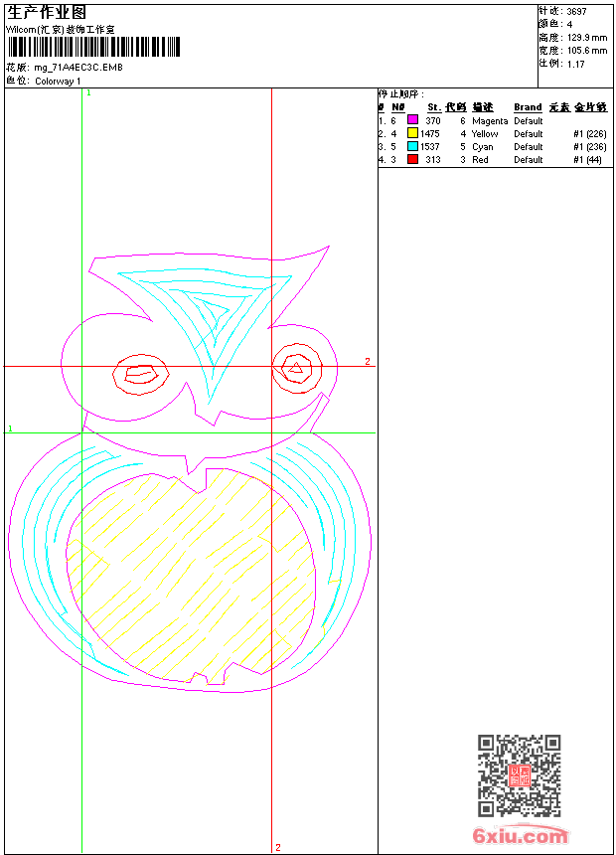Click the Red description text
Image resolution: width=616 pixels, height=855 pixels.
[480, 160]
